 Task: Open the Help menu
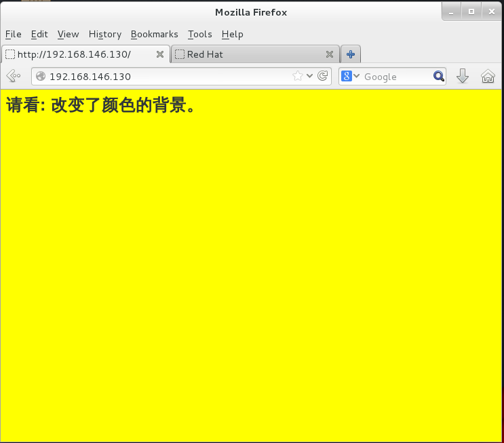(x=233, y=34)
